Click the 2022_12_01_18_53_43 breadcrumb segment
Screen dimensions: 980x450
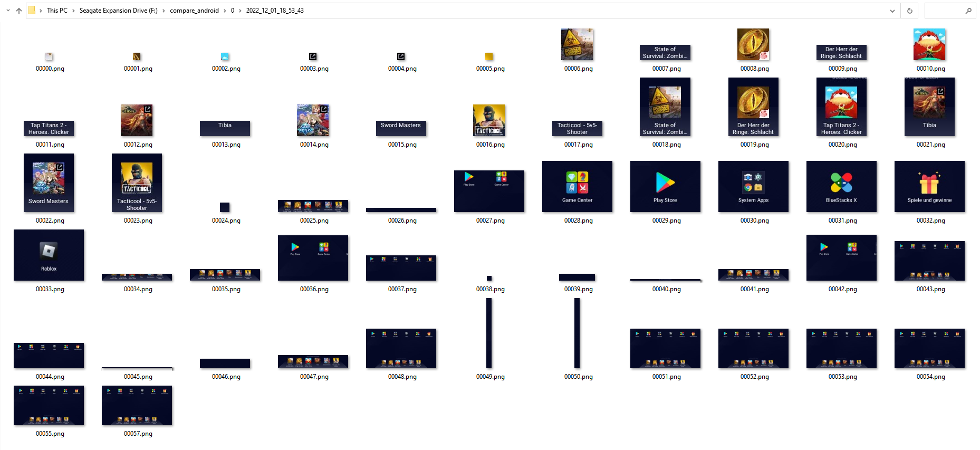tap(275, 11)
